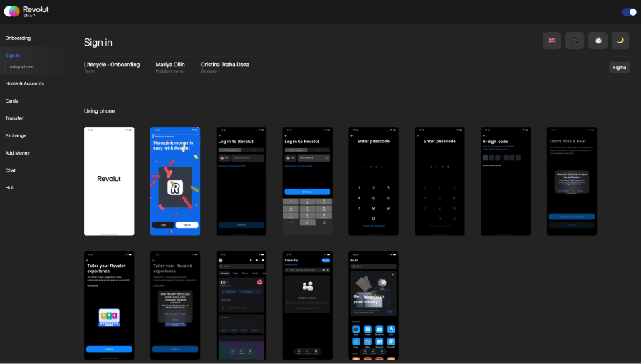Open the accounts home screen thumbnail showing £0

241,306
